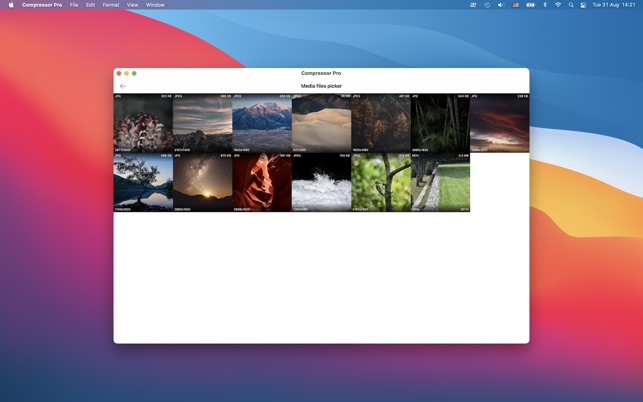Open the US flag input source menu
Screen dimensions: 643x402
515,5
